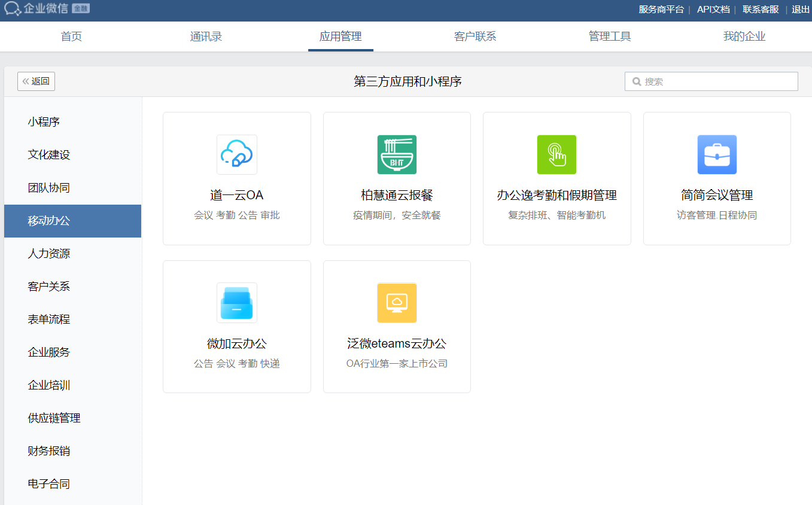This screenshot has height=505, width=812.
Task: Go to the 首页 tab
Action: pos(71,36)
